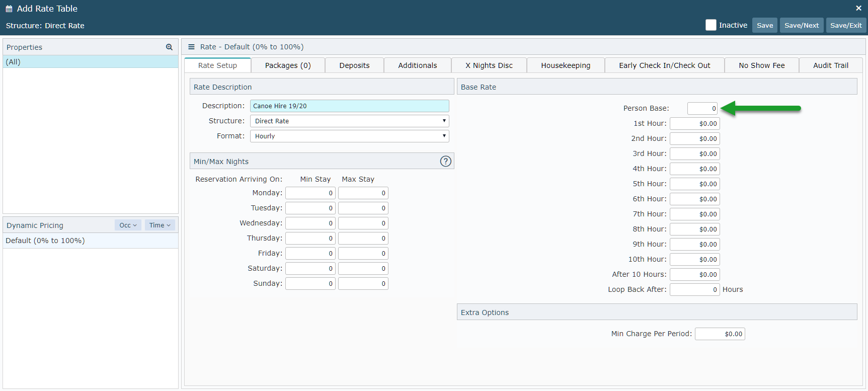Click the Structure: Direct Rate header text
Viewport: 868px width, 391px height.
45,26
